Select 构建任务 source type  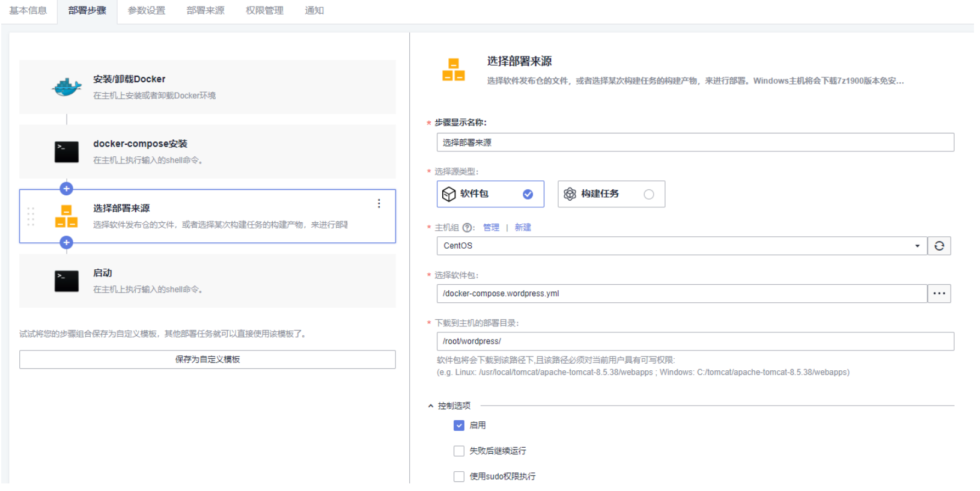pos(611,194)
